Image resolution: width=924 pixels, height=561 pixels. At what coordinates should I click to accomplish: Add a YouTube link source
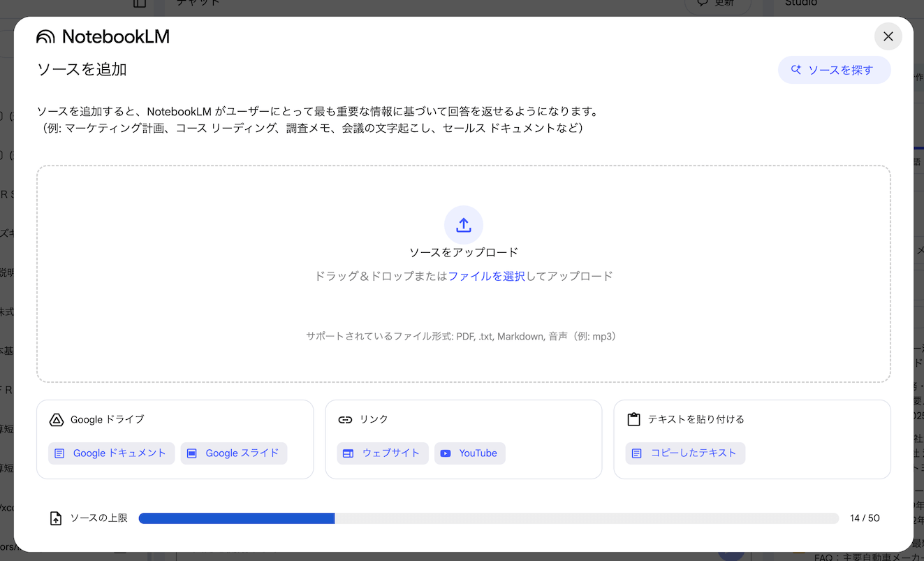[x=470, y=453]
